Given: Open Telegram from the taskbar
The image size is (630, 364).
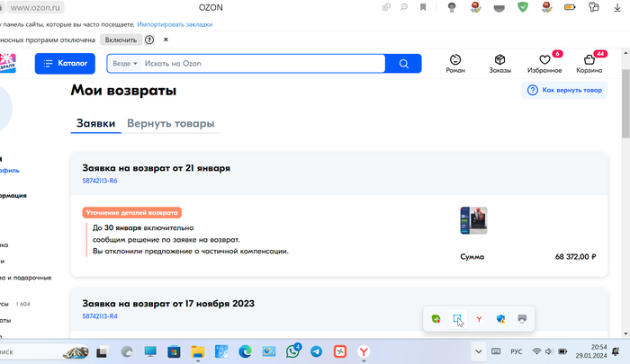Looking at the screenshot, I should [316, 352].
